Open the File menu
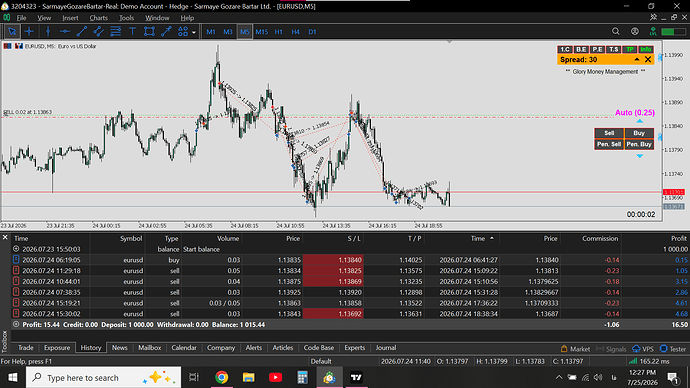The image size is (690, 388). [x=21, y=18]
